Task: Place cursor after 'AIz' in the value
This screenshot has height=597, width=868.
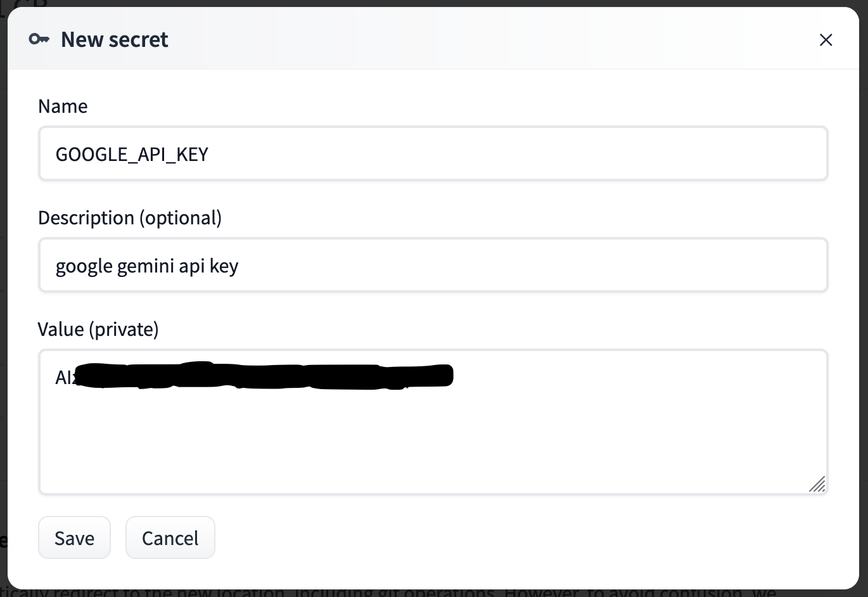Action: (x=75, y=378)
